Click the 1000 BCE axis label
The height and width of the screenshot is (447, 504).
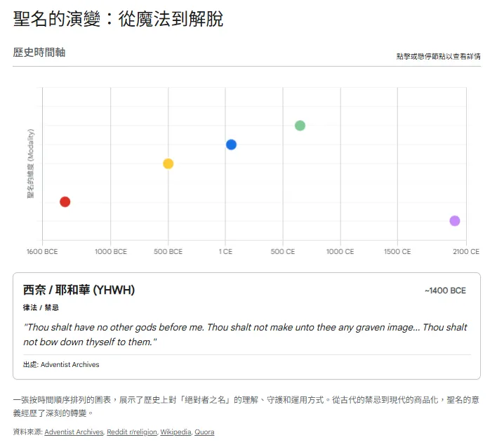coord(111,252)
